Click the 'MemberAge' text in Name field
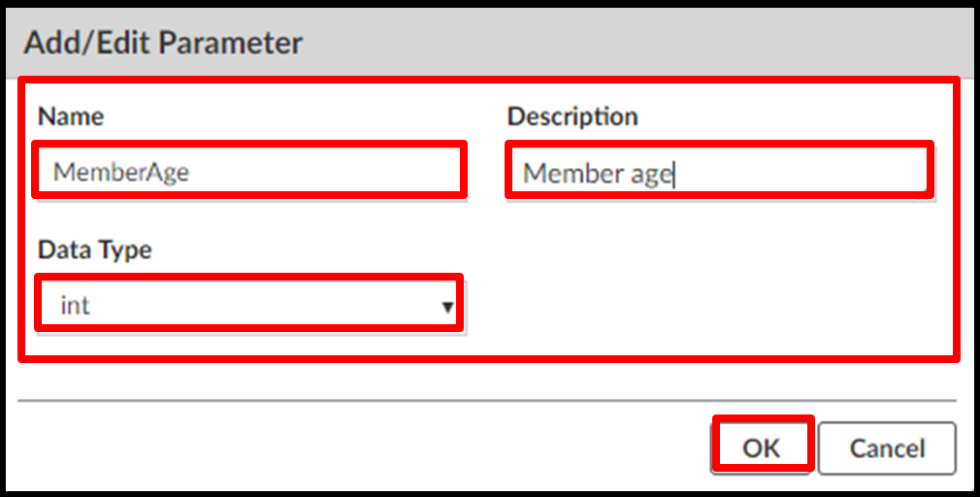The image size is (980, 497). (x=121, y=172)
